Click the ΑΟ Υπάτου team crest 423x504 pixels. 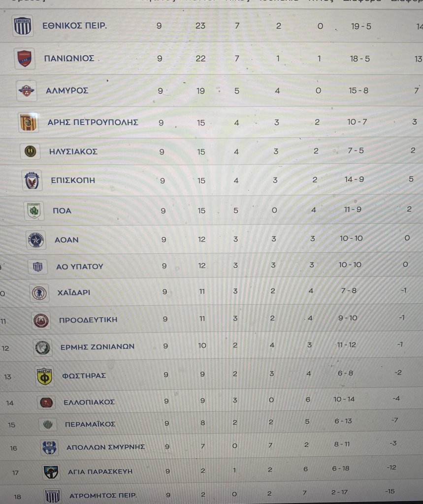pyautogui.click(x=38, y=266)
